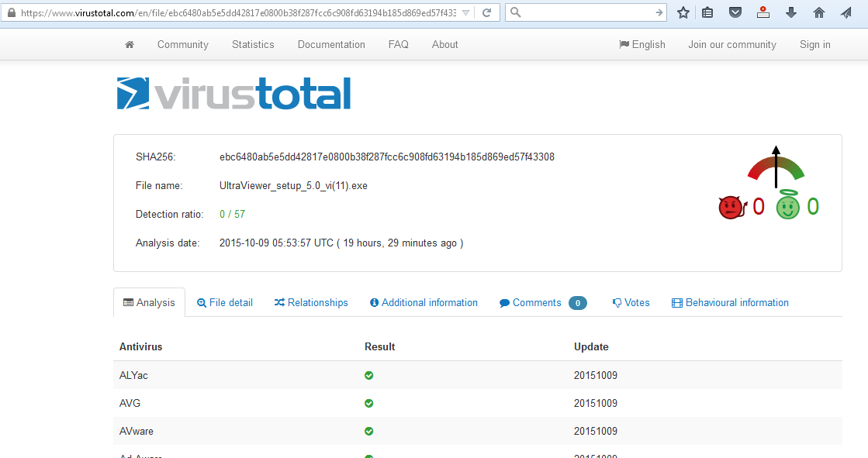This screenshot has width=868, height=458.
Task: Open the Community menu
Action: click(x=183, y=45)
